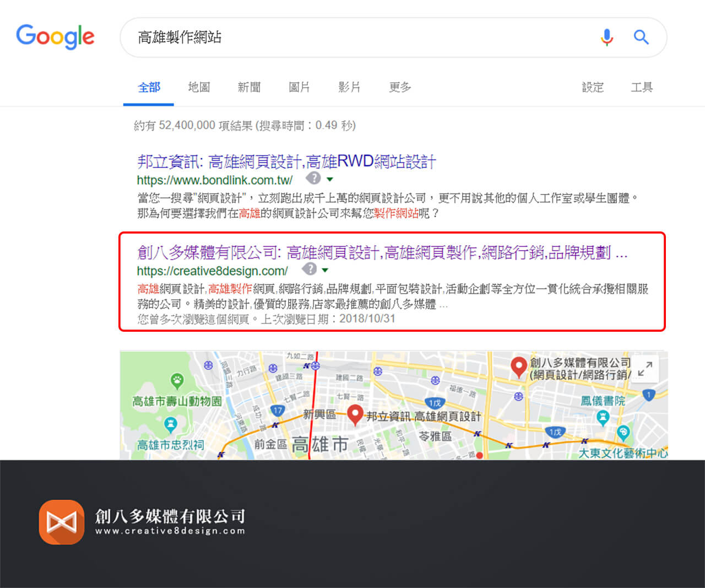
Task: Click the Google logo
Action: click(55, 37)
